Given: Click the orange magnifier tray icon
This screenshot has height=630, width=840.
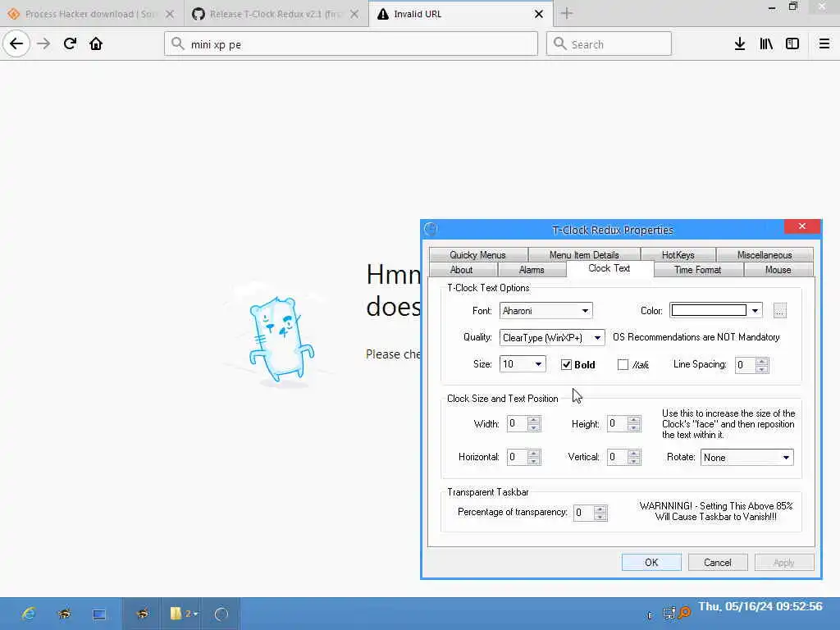Looking at the screenshot, I should click(684, 612).
